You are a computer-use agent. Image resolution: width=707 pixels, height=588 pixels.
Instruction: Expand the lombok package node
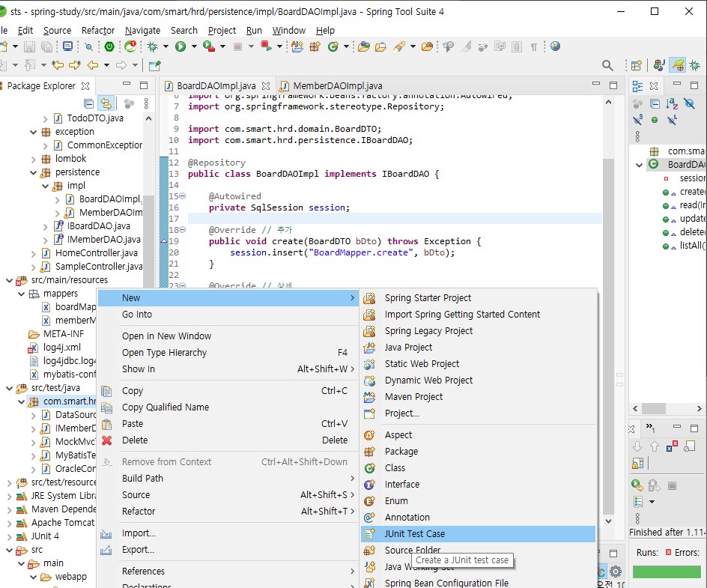tap(33, 160)
